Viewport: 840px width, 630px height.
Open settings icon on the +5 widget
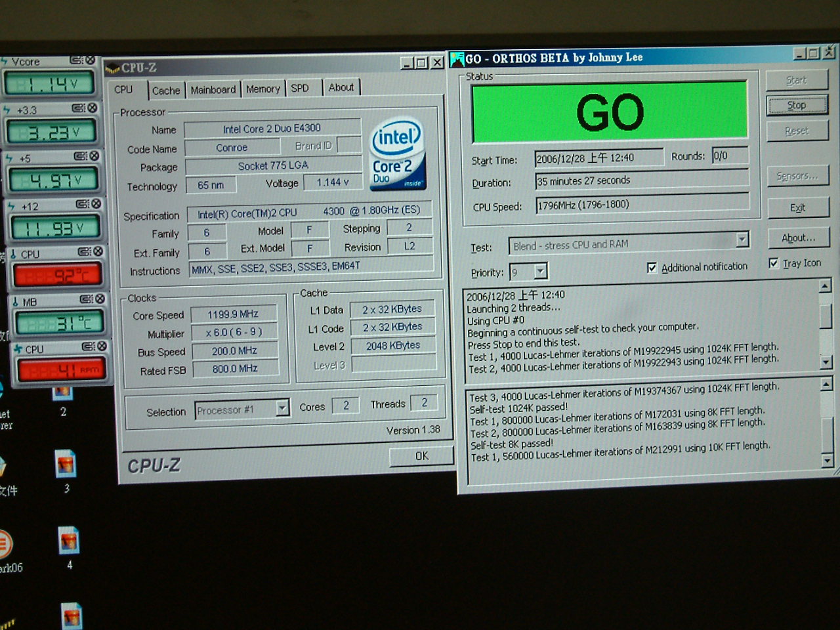point(80,156)
